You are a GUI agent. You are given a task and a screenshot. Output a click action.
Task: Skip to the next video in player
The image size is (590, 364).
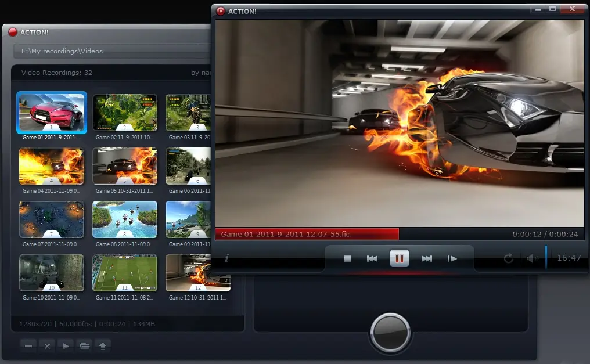tap(426, 259)
